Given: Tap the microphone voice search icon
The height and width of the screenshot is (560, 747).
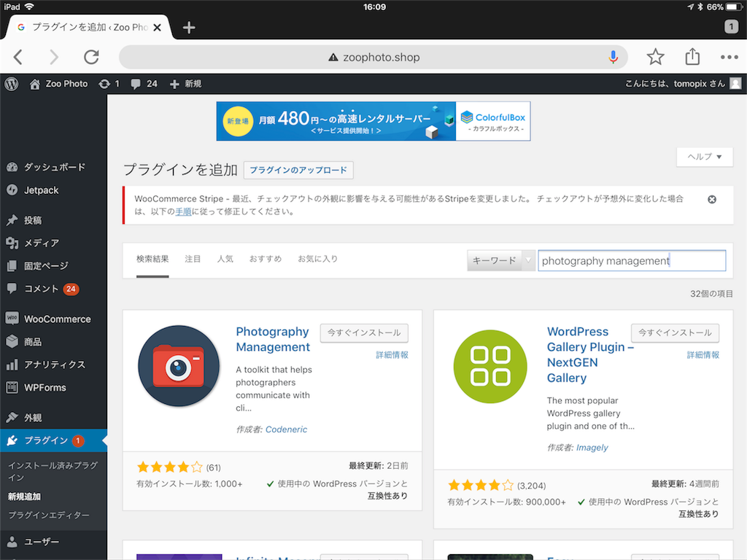Looking at the screenshot, I should [613, 57].
